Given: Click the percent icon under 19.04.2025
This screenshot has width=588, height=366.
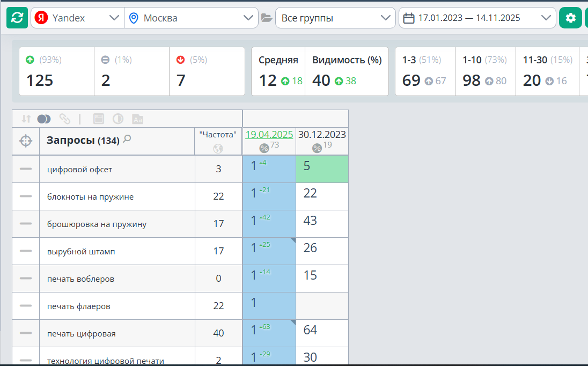Looking at the screenshot, I should [x=264, y=148].
